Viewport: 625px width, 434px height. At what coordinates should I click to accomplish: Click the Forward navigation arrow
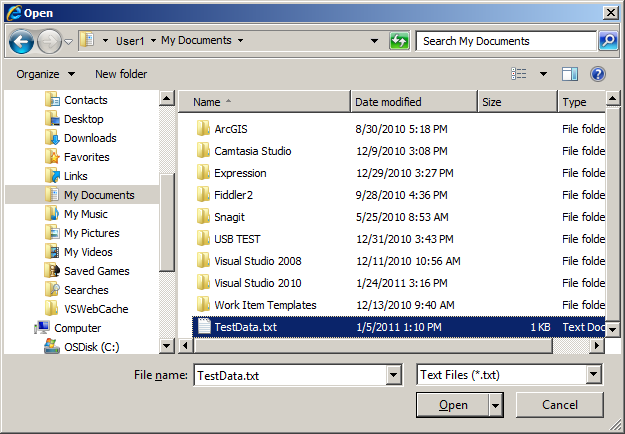(49, 41)
